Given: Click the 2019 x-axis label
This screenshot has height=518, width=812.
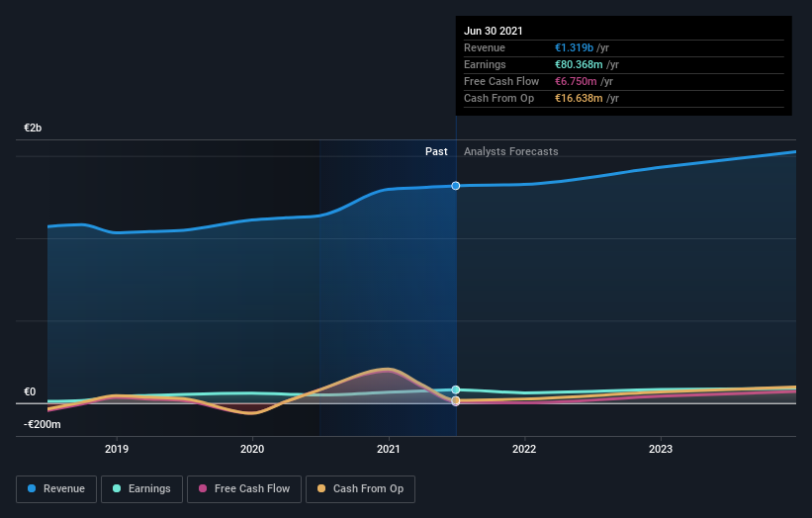Looking at the screenshot, I should (x=117, y=449).
